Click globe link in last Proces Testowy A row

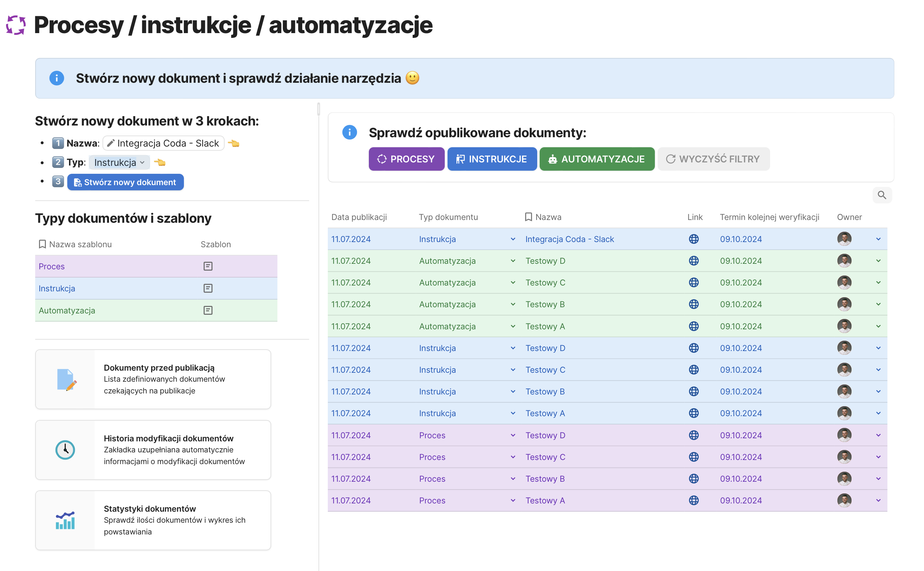694,500
